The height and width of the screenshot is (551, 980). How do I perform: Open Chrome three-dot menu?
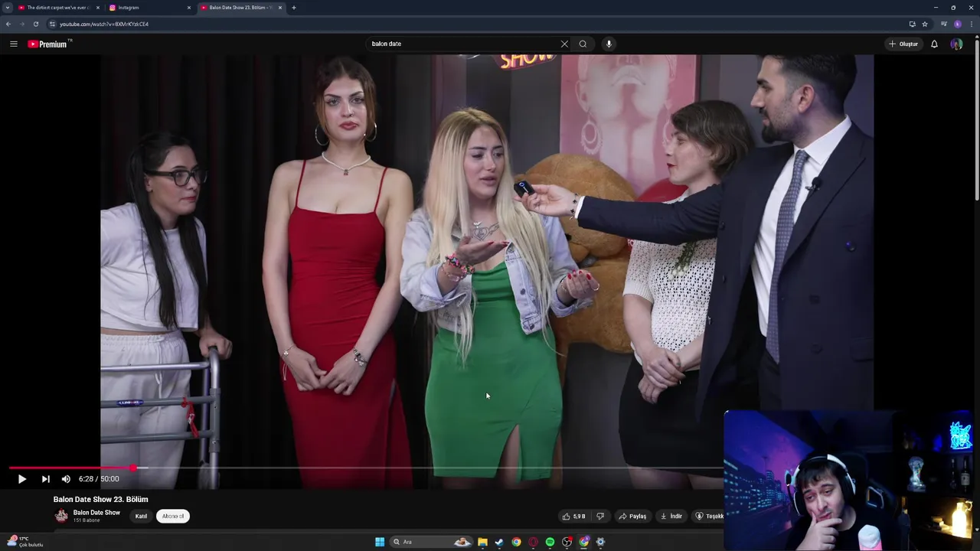972,24
